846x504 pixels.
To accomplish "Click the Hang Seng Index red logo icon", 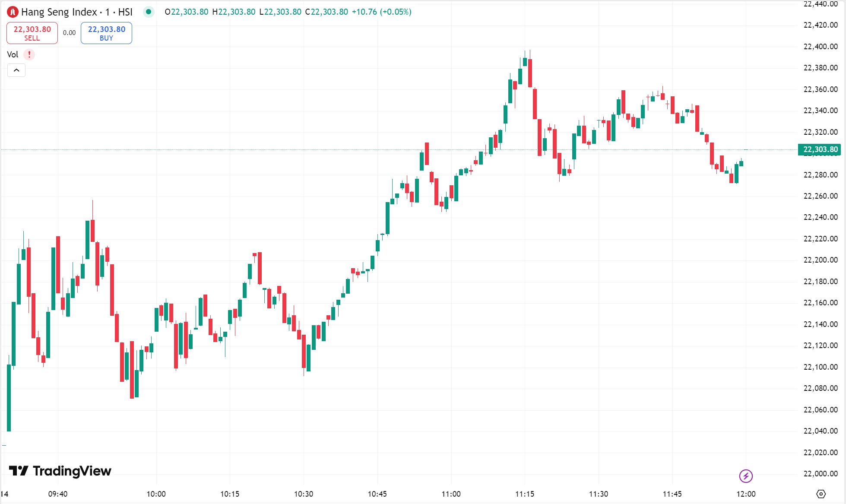I will [13, 12].
